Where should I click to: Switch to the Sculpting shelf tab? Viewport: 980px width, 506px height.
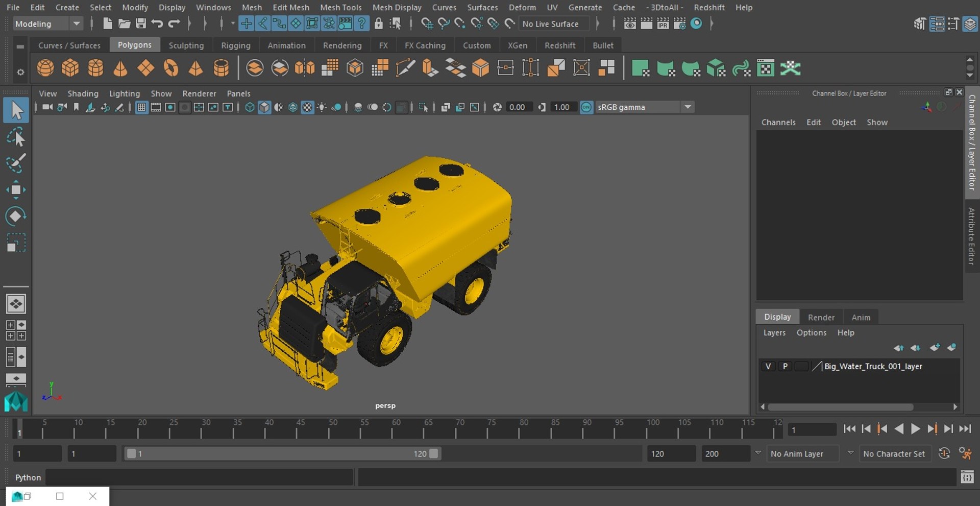(x=186, y=45)
